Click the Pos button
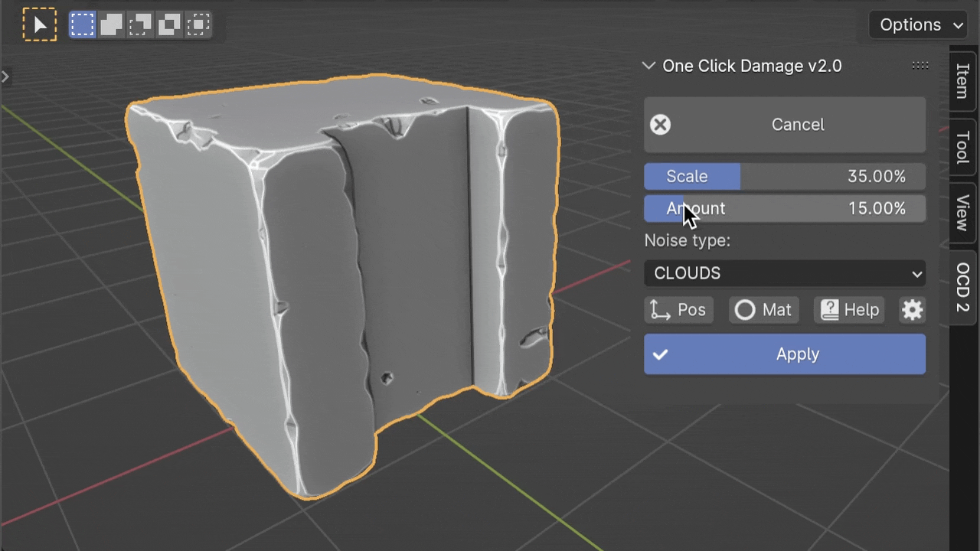 [x=678, y=310]
